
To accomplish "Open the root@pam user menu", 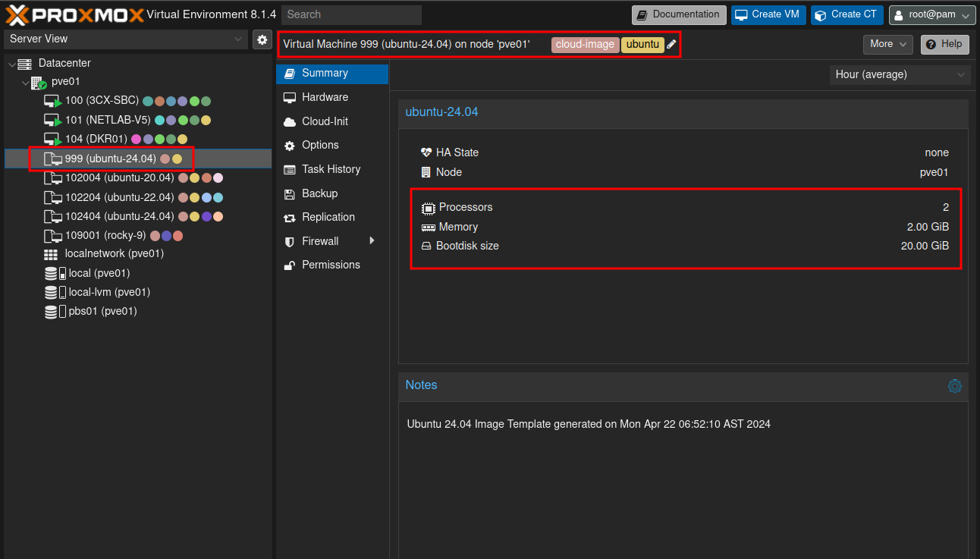I will click(932, 14).
